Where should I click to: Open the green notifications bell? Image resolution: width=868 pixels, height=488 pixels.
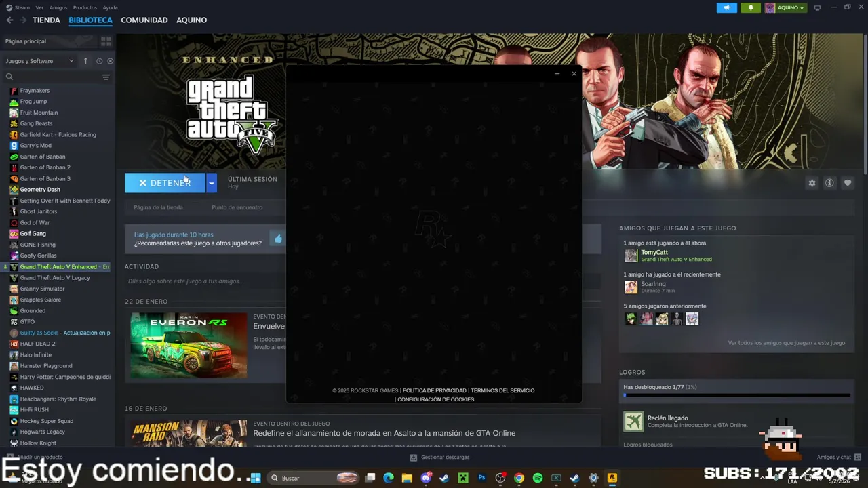coord(751,8)
